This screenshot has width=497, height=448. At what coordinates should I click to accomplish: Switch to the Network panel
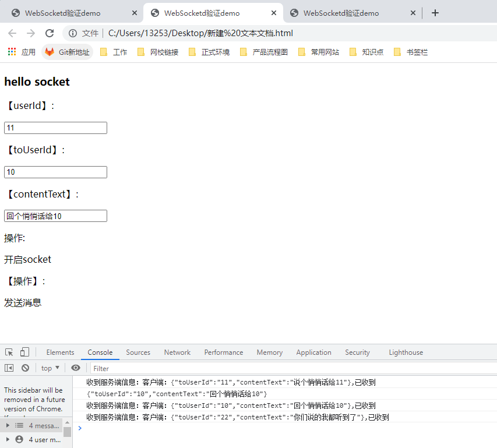(x=177, y=352)
